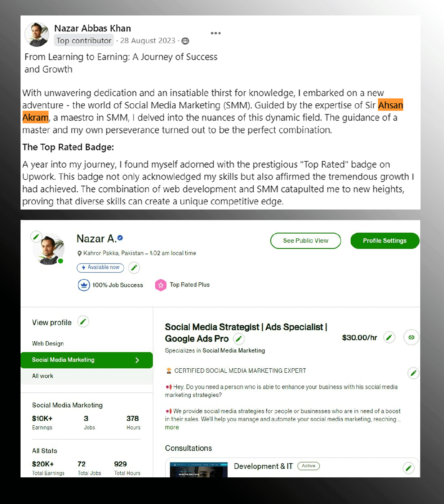
Task: Edit the profile overview description pencil
Action: click(413, 373)
